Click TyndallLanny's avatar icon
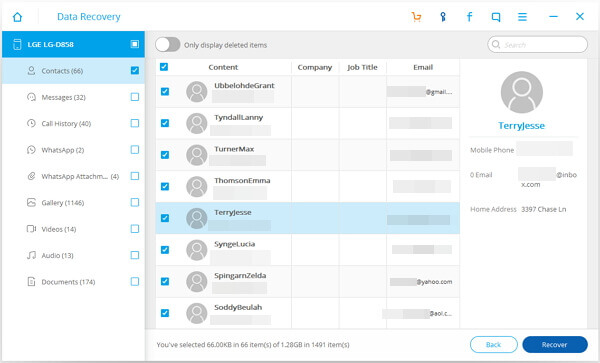The height and width of the screenshot is (363, 600). point(197,123)
